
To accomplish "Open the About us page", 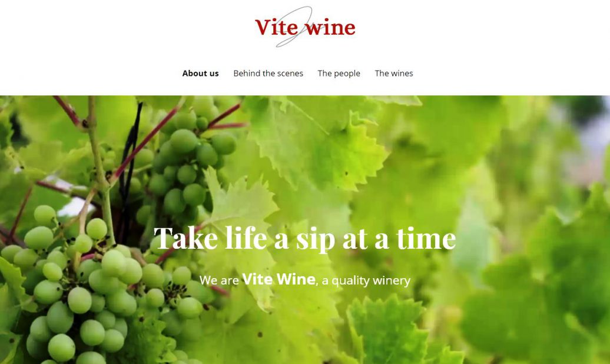I will (x=200, y=74).
